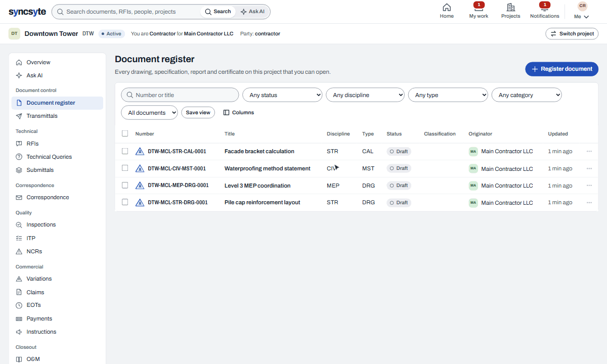The image size is (607, 364).
Task: Tick checkbox for DTW-MCL-STR-DRG-0001
Action: (125, 202)
